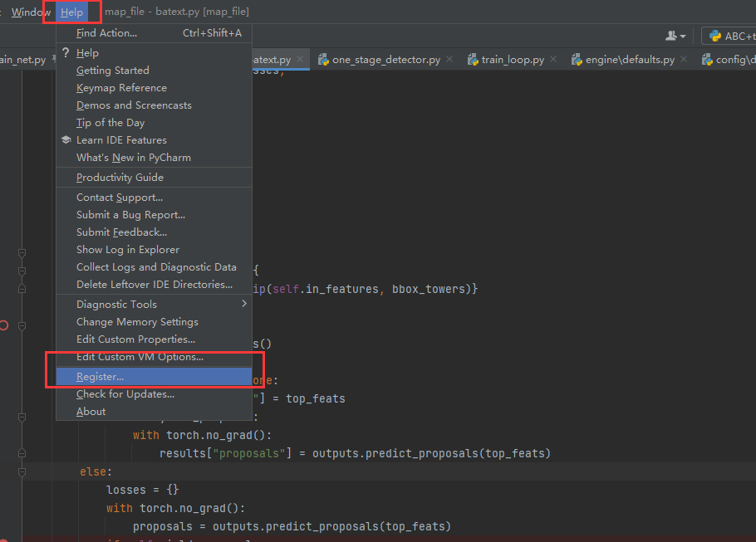Click 'else:' keyword in code

tap(96, 471)
